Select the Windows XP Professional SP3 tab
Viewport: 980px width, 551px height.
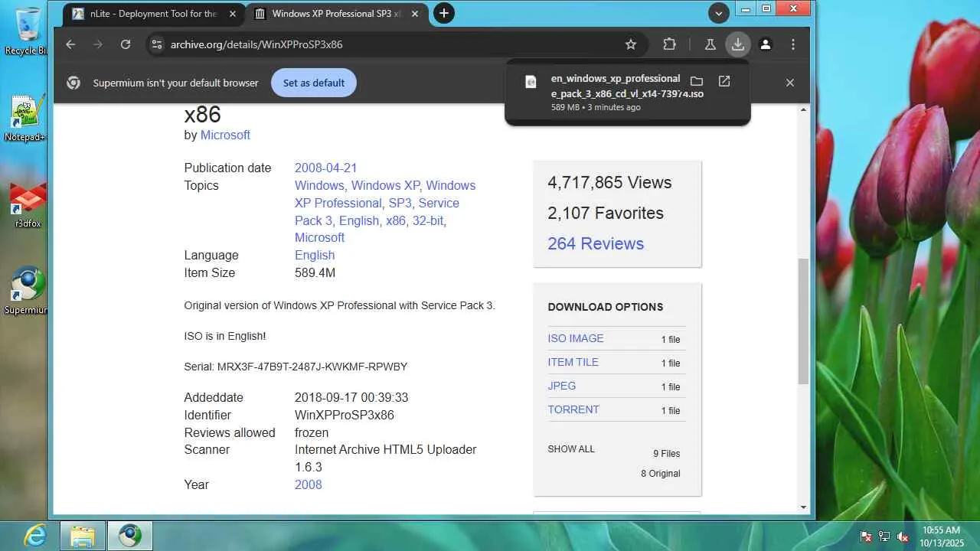coord(337,14)
